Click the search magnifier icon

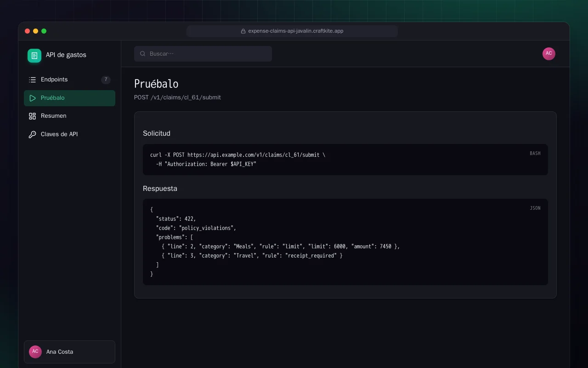143,54
